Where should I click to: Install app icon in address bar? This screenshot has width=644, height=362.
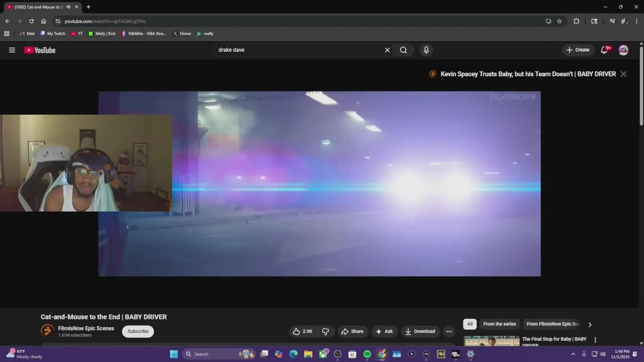click(548, 21)
